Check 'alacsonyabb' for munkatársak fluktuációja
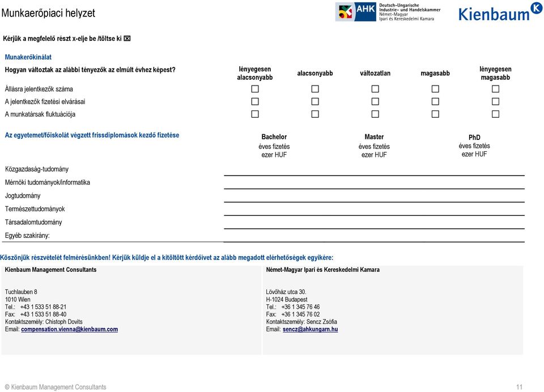 point(315,114)
